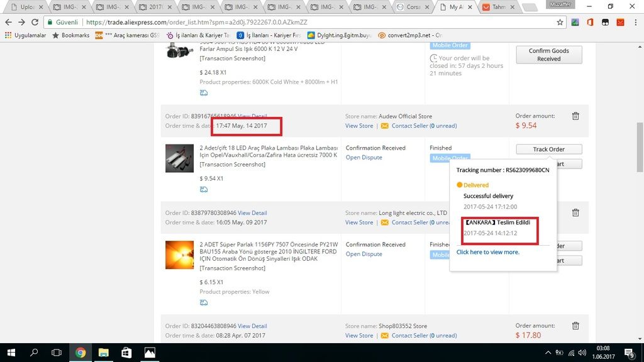
Task: Click the Track Order button
Action: click(548, 150)
